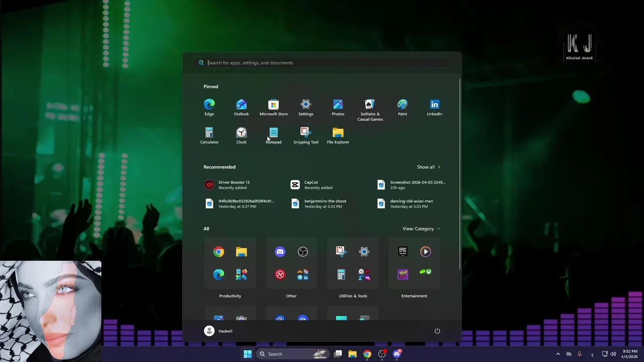
Task: Expand the Entertainment Xbox apps cluster
Action: pos(426,272)
